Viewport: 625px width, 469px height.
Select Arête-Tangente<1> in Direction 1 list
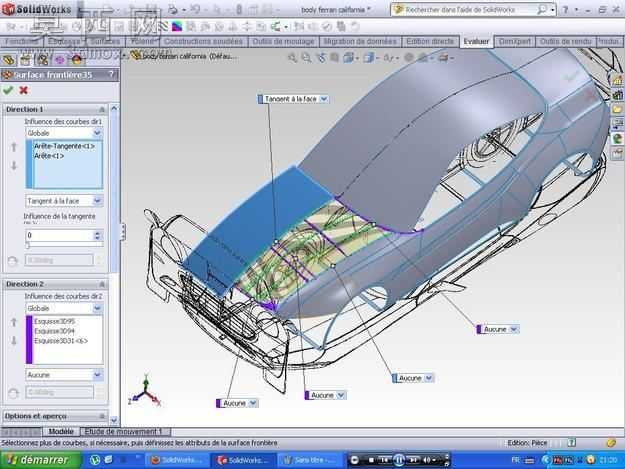click(x=64, y=146)
